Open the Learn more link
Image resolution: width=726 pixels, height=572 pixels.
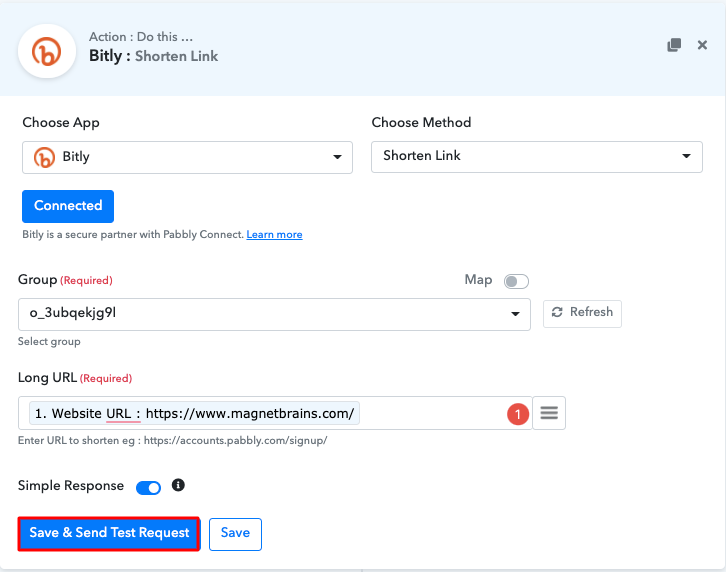click(x=274, y=234)
